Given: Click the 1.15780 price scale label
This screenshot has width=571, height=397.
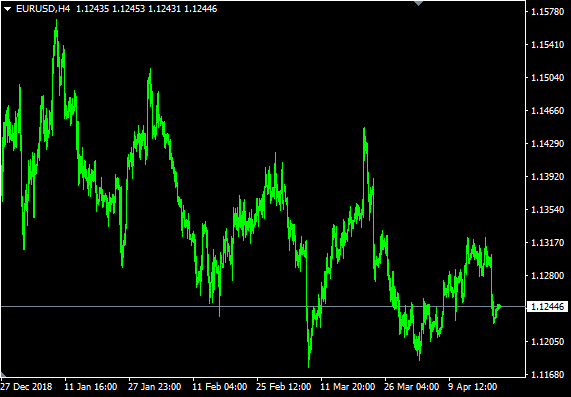Looking at the screenshot, I should coord(547,12).
